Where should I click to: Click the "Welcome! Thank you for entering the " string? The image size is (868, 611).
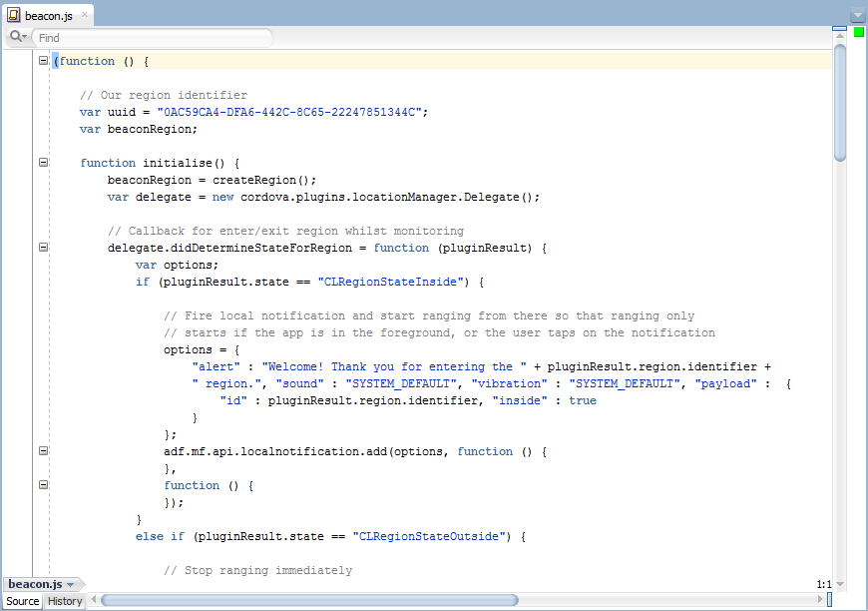[394, 366]
